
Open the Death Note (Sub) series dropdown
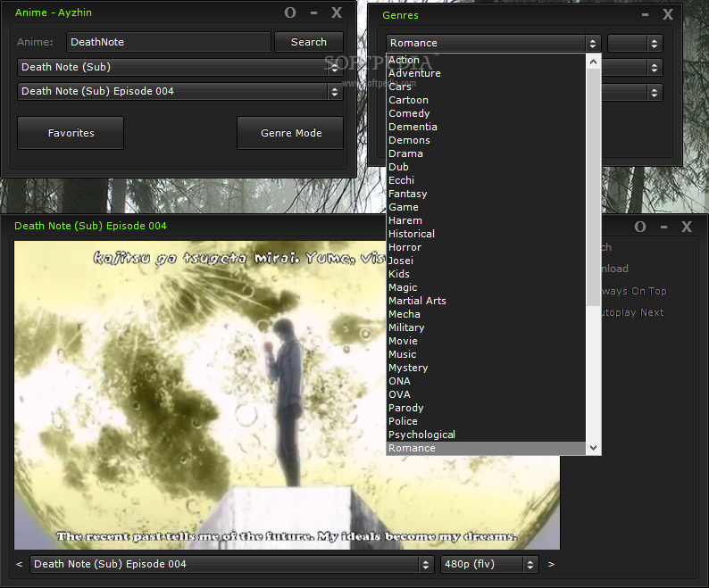[x=180, y=67]
